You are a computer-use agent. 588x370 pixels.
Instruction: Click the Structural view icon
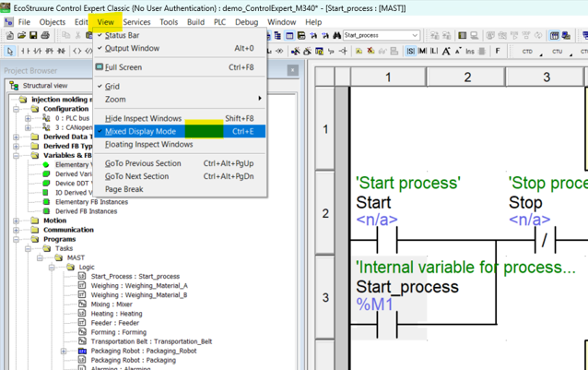click(14, 86)
